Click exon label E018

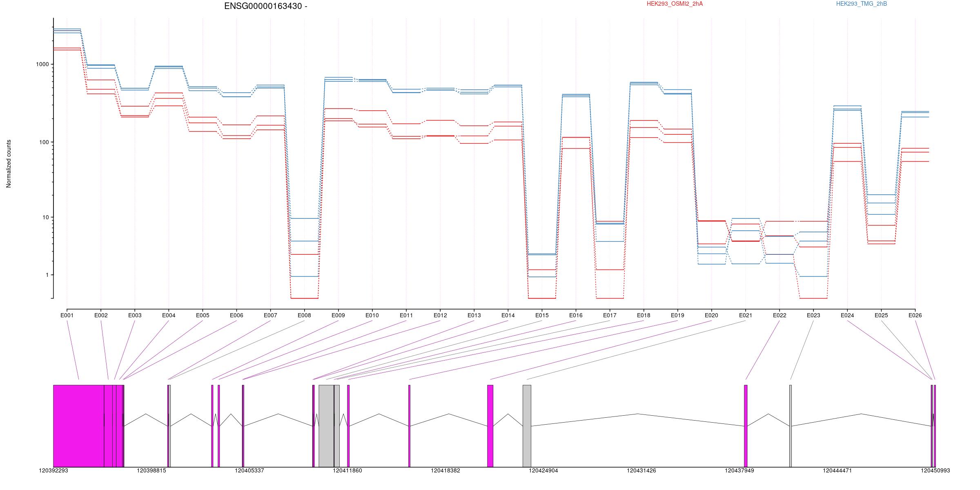coord(644,315)
